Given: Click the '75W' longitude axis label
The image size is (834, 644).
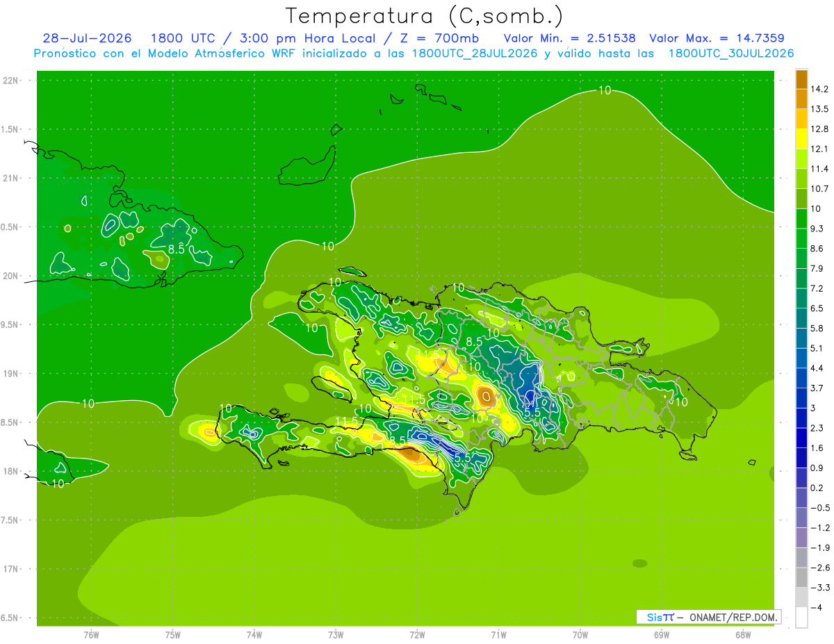Looking at the screenshot, I should tap(172, 634).
